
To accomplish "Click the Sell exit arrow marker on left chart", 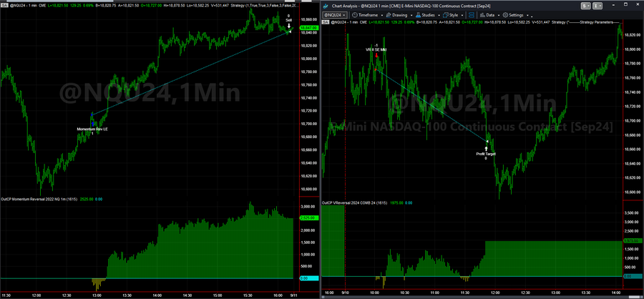I will click(289, 26).
